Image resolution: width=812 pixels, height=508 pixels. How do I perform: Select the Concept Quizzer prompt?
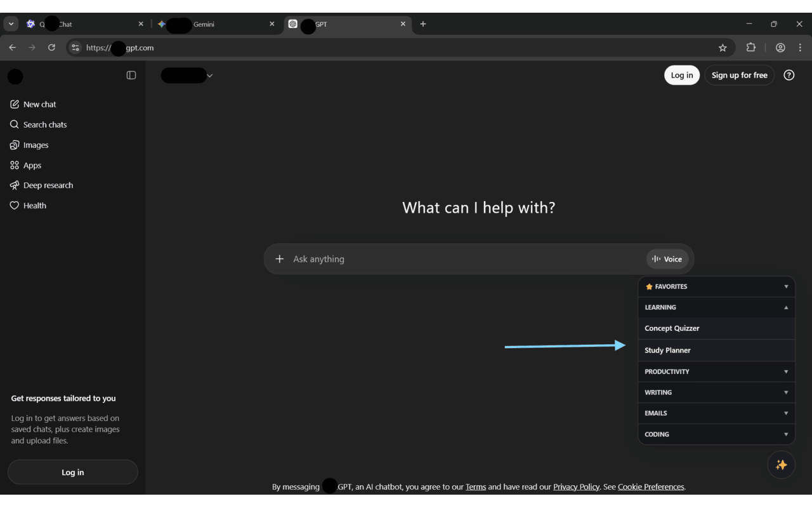coord(716,328)
